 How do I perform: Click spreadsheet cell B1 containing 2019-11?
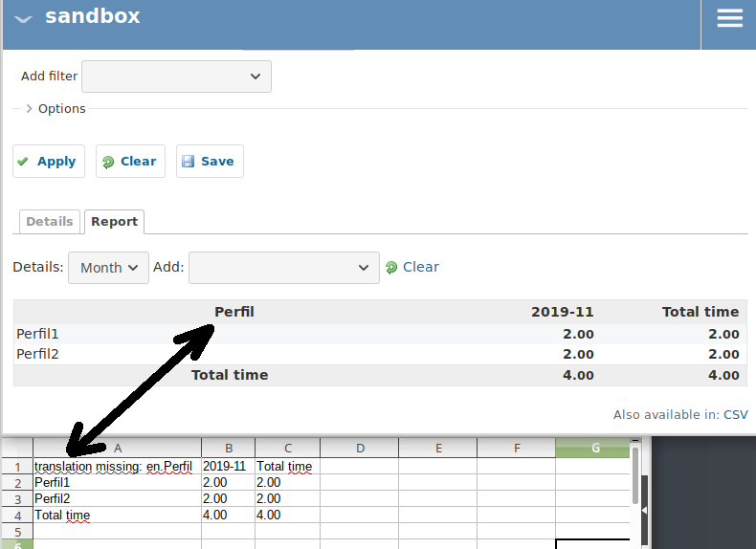coord(228,466)
